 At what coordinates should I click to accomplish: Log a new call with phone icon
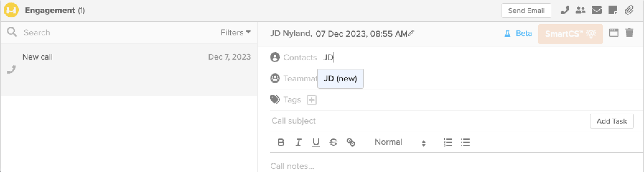point(565,10)
